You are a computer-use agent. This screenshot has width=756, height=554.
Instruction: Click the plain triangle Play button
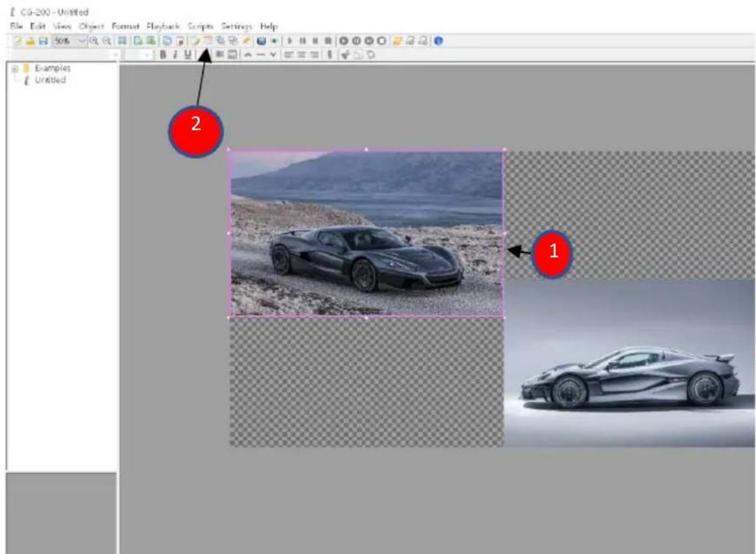(290, 41)
